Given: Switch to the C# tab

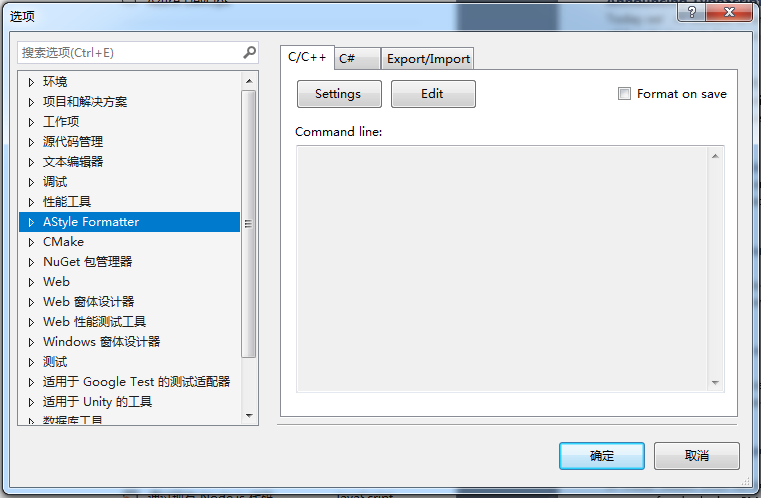Looking at the screenshot, I should 358,59.
